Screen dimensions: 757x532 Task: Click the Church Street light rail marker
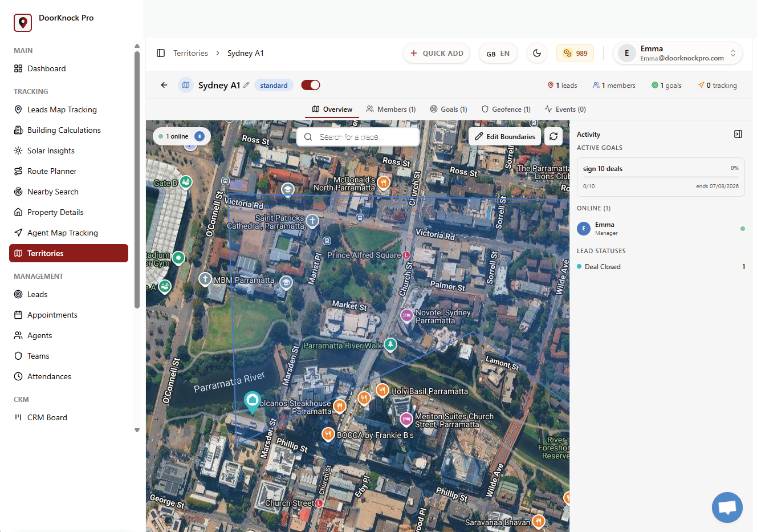[319, 503]
